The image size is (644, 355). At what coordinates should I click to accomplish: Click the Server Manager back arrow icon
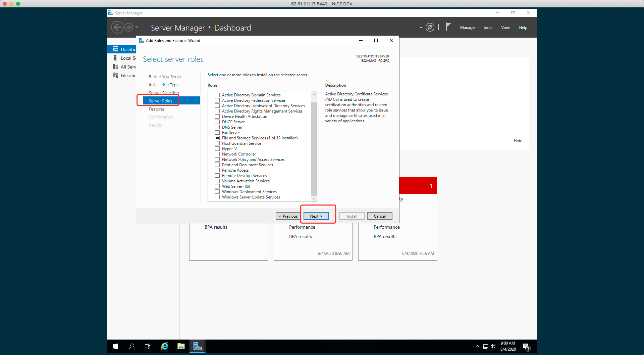point(117,27)
